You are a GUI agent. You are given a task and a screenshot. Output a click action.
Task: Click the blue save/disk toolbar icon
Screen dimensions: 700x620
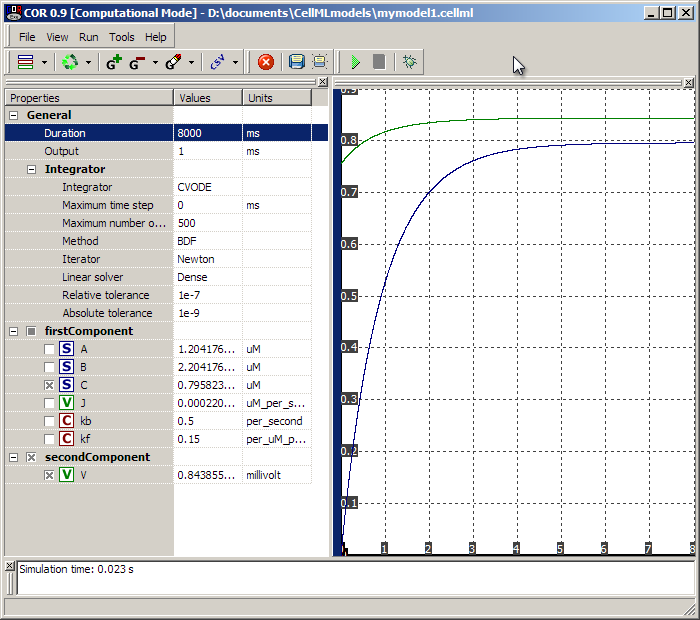(296, 62)
